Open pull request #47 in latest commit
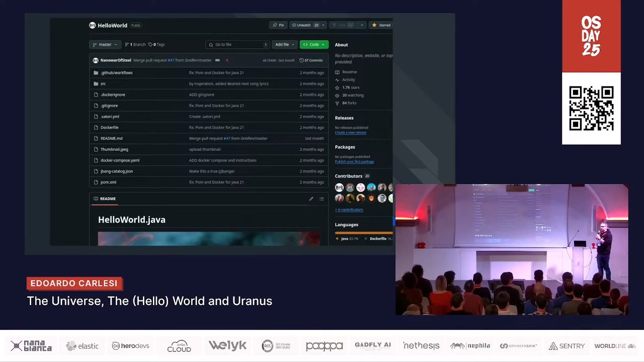This screenshot has width=644, height=362. point(171,60)
